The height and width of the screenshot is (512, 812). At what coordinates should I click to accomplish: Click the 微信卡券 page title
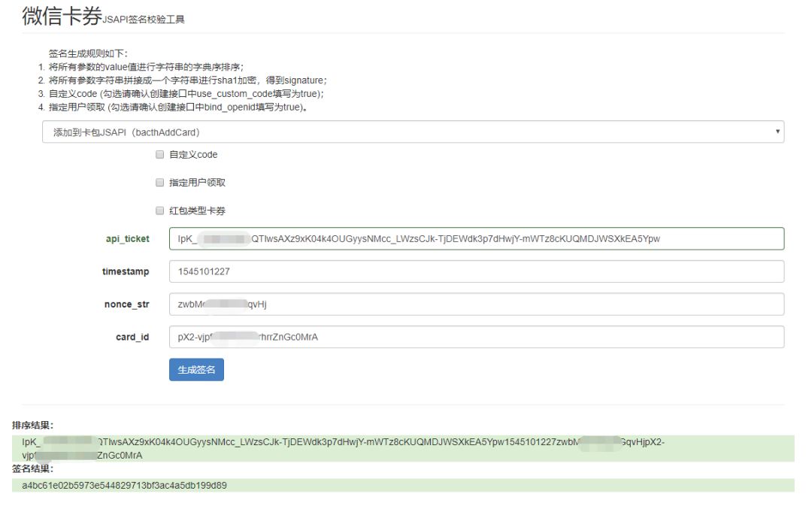tap(62, 16)
